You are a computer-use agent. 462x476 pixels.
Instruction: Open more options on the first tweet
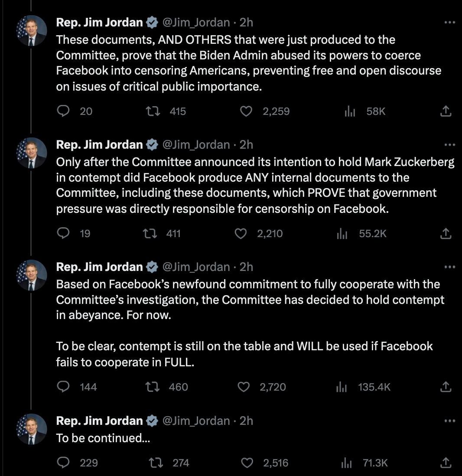449,22
